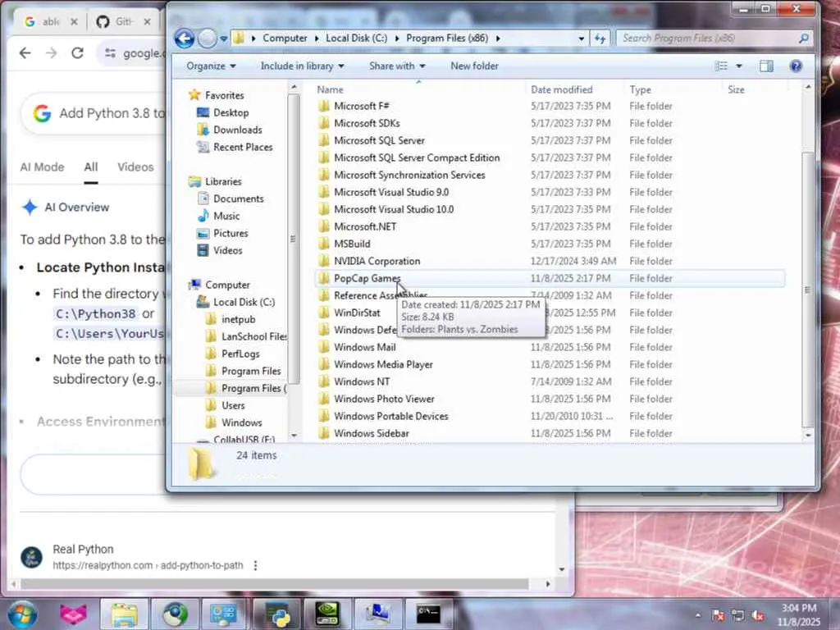840x630 pixels.
Task: Open Recent Places in Favorites
Action: tap(243, 147)
